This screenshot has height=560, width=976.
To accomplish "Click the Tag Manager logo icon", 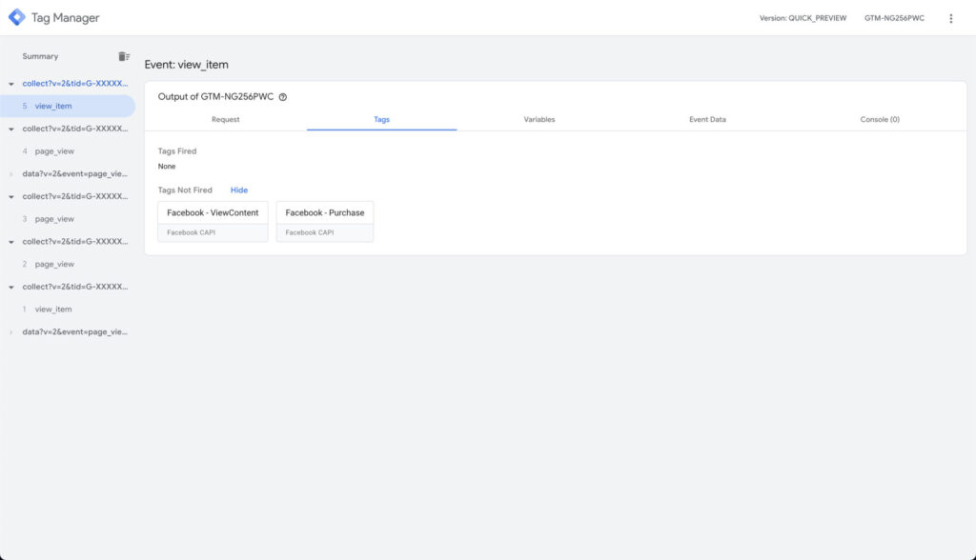I will pos(16,18).
